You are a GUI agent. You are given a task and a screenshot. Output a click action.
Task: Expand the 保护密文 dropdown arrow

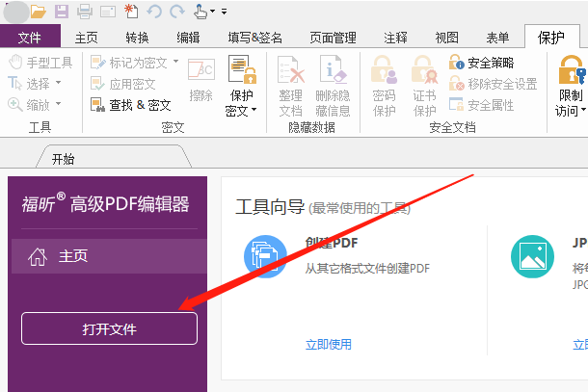pos(254,110)
